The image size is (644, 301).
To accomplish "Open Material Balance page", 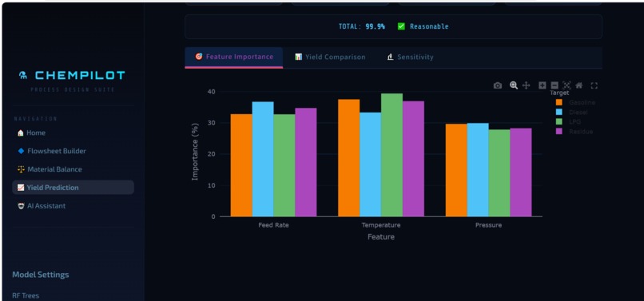I will coord(73,169).
